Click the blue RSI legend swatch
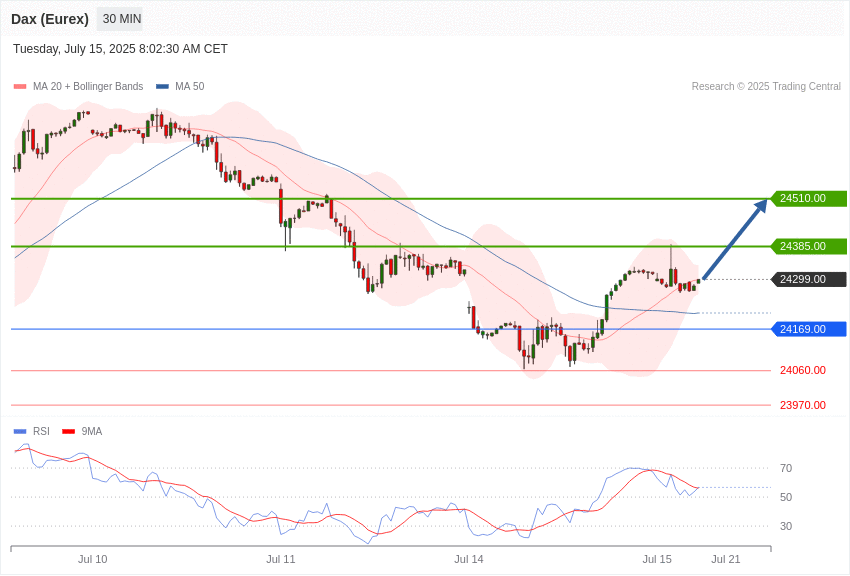 pyautogui.click(x=20, y=431)
